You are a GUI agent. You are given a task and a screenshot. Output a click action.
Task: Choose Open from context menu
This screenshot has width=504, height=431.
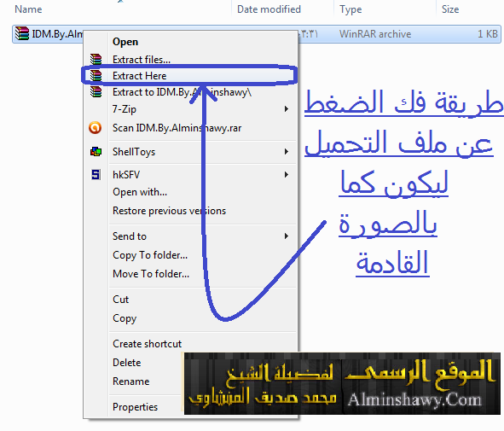pyautogui.click(x=125, y=42)
